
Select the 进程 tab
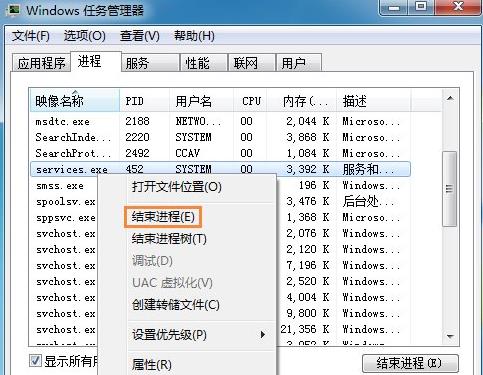(x=96, y=61)
